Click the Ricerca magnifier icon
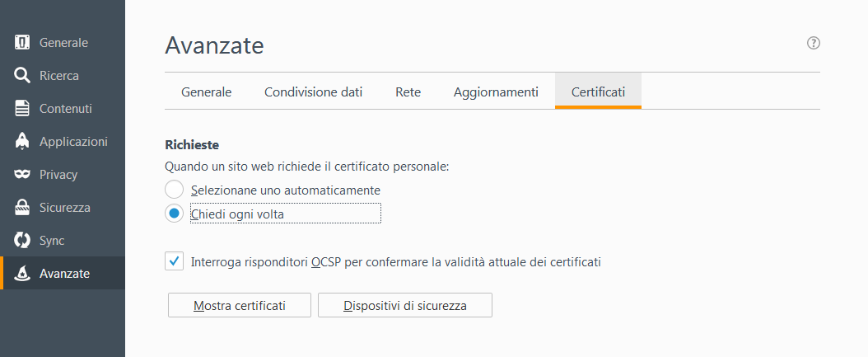 (x=22, y=75)
